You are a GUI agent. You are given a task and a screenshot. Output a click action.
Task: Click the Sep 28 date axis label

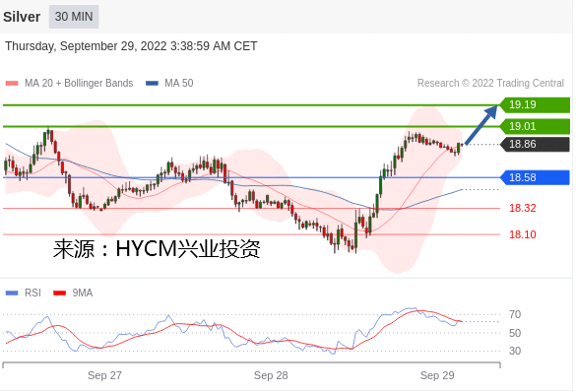271,375
